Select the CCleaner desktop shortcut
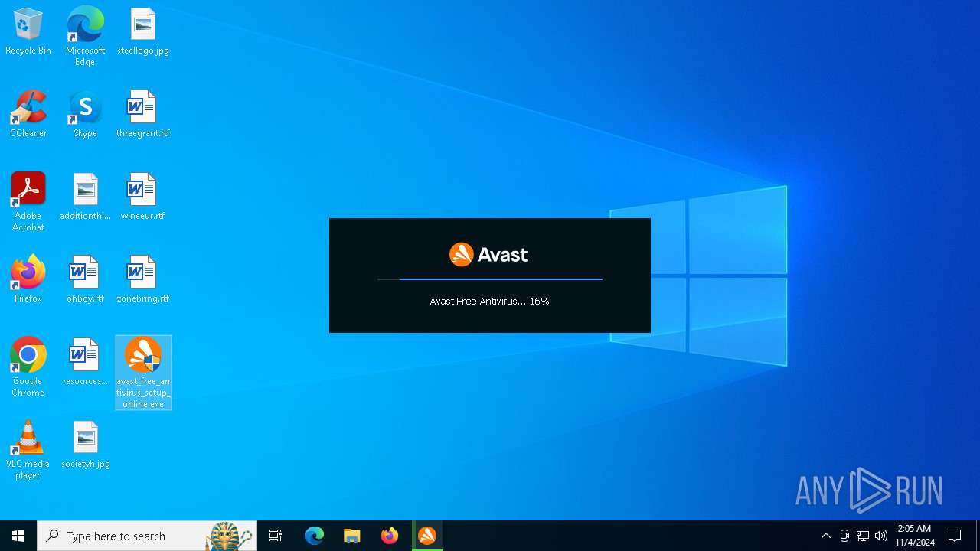The width and height of the screenshot is (980, 551). 28,115
